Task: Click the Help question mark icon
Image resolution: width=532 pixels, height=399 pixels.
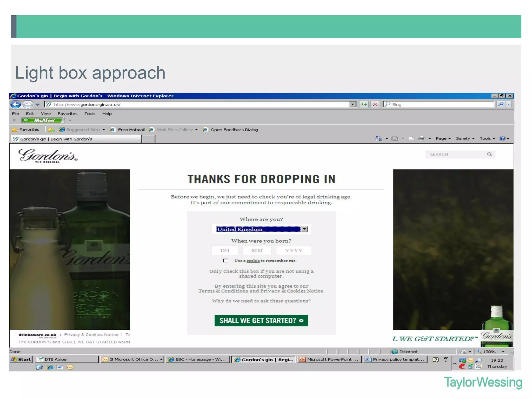Action: (502, 138)
